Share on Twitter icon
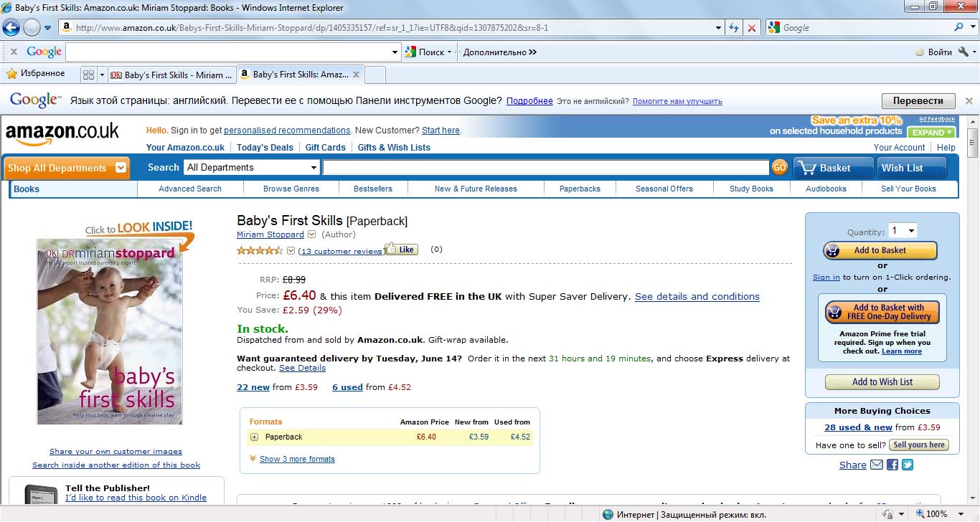980x522 pixels. [x=908, y=465]
